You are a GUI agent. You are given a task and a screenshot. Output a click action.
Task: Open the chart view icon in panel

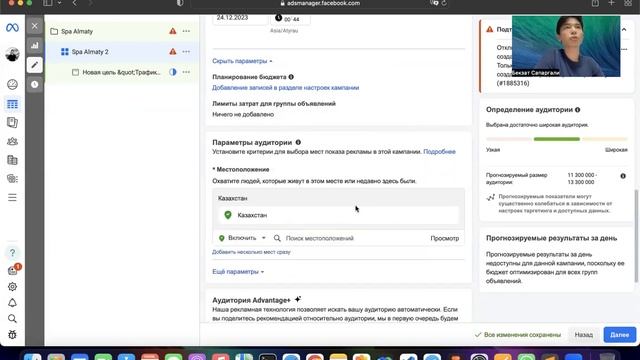pyautogui.click(x=35, y=45)
